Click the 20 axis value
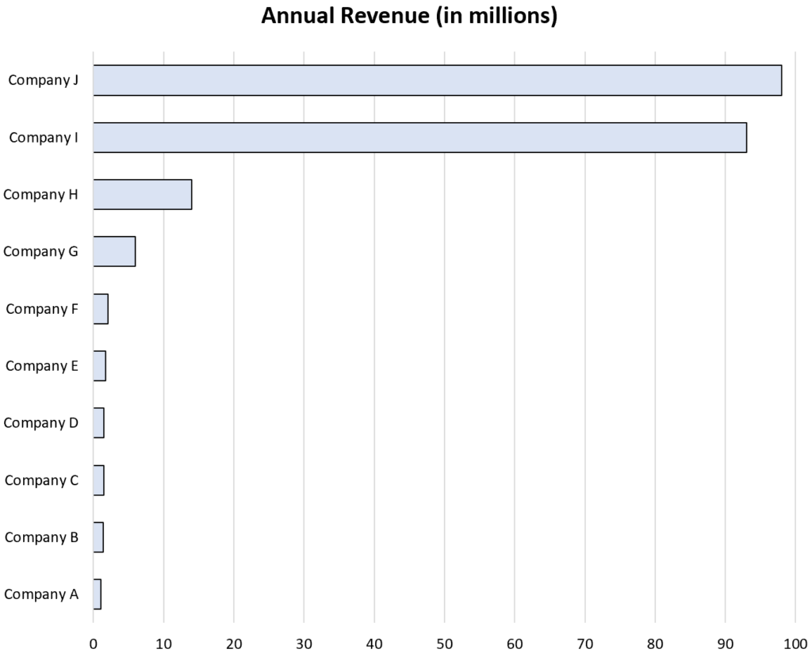 click(234, 643)
